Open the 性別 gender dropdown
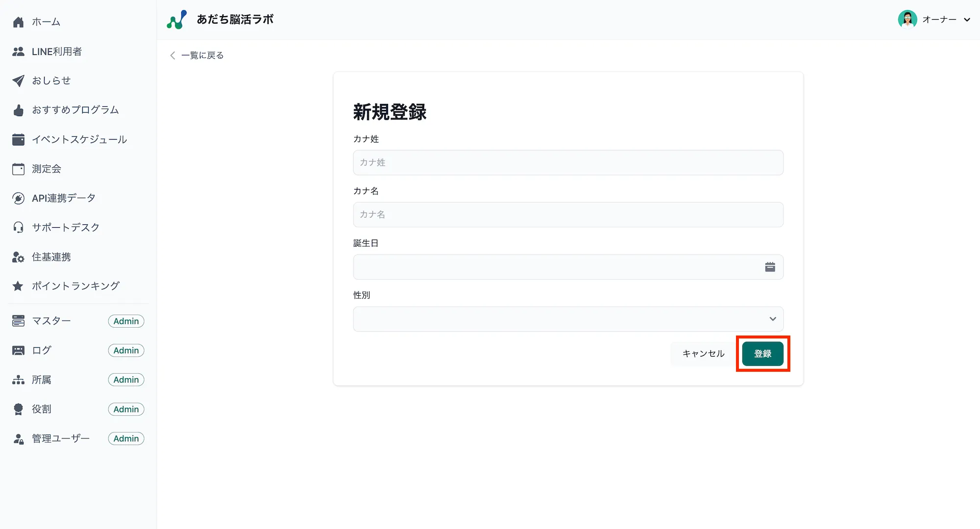 tap(568, 319)
